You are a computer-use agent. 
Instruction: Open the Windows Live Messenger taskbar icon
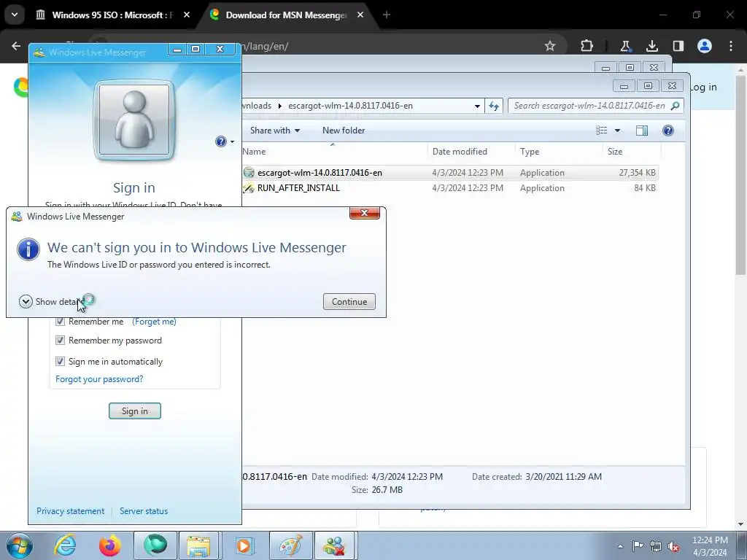[x=334, y=545]
